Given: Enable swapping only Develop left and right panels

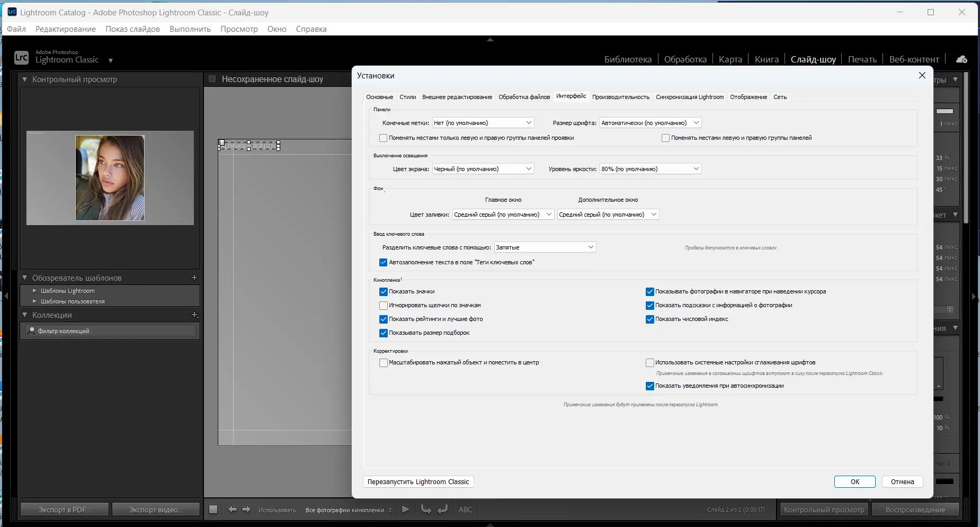Looking at the screenshot, I should (x=384, y=138).
